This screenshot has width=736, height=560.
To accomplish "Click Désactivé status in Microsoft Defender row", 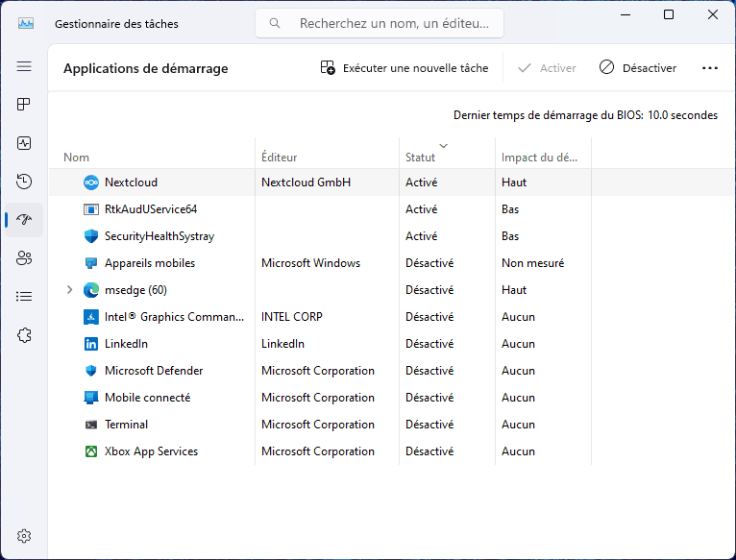I will coord(429,371).
